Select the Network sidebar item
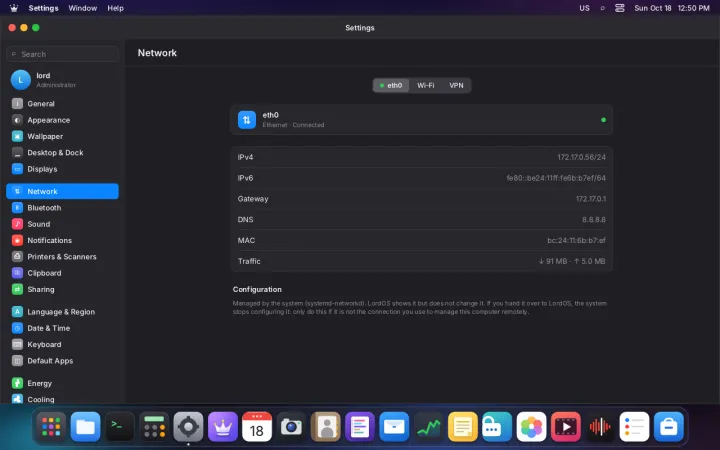The height and width of the screenshot is (450, 720). point(62,191)
